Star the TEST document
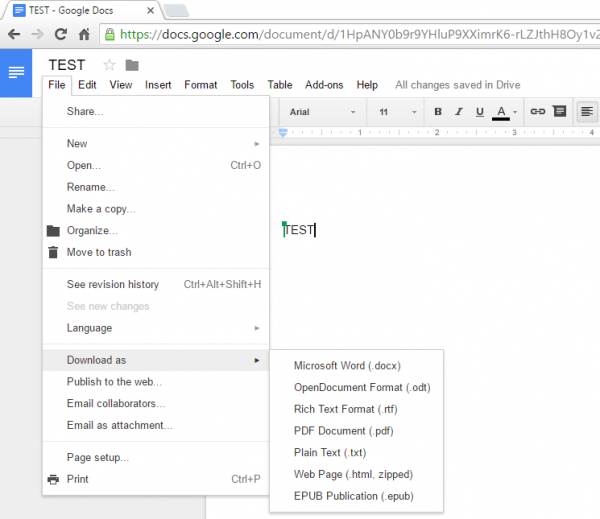The image size is (600, 519). tap(109, 65)
